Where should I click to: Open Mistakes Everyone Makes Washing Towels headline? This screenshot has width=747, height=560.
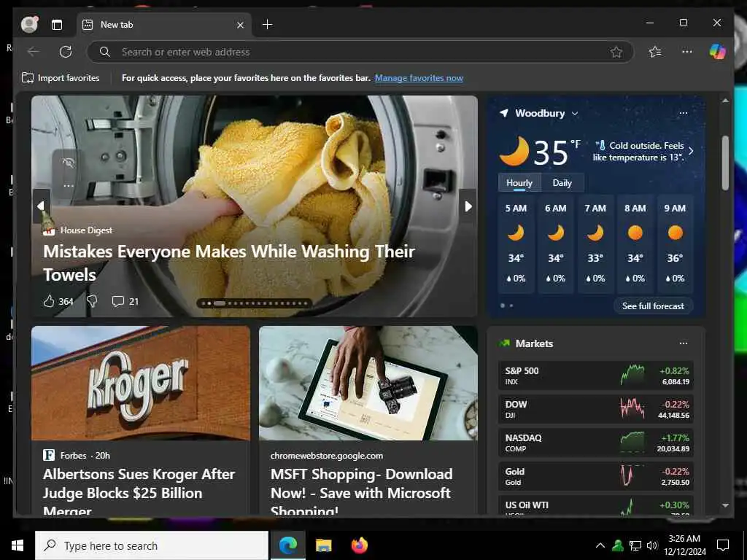228,262
